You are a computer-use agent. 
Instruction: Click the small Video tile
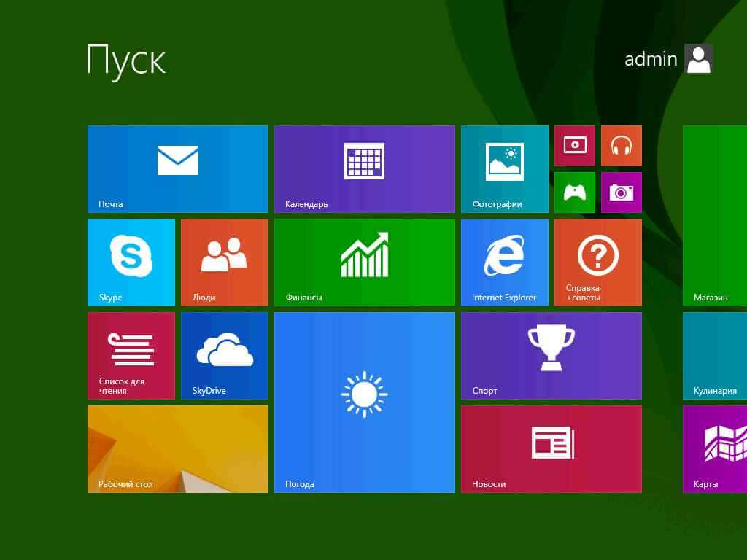(x=574, y=146)
